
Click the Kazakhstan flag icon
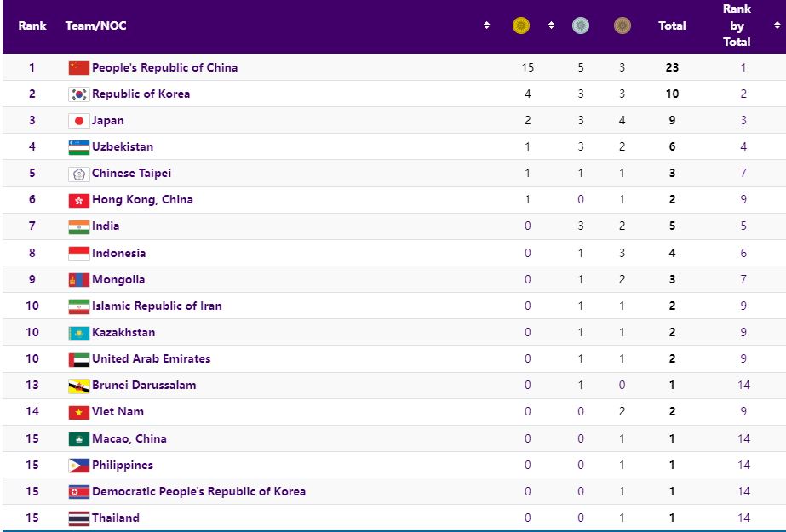click(x=78, y=333)
